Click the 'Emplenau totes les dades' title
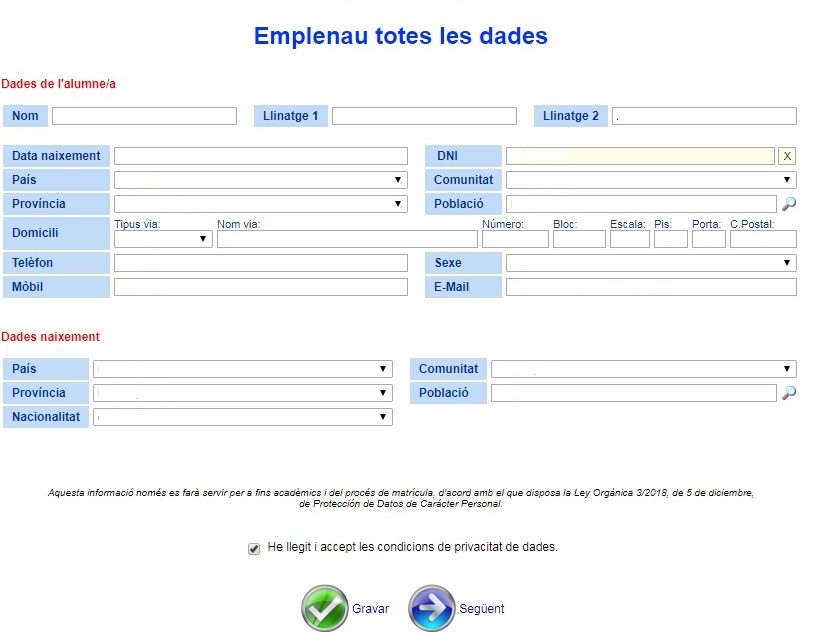 (401, 36)
